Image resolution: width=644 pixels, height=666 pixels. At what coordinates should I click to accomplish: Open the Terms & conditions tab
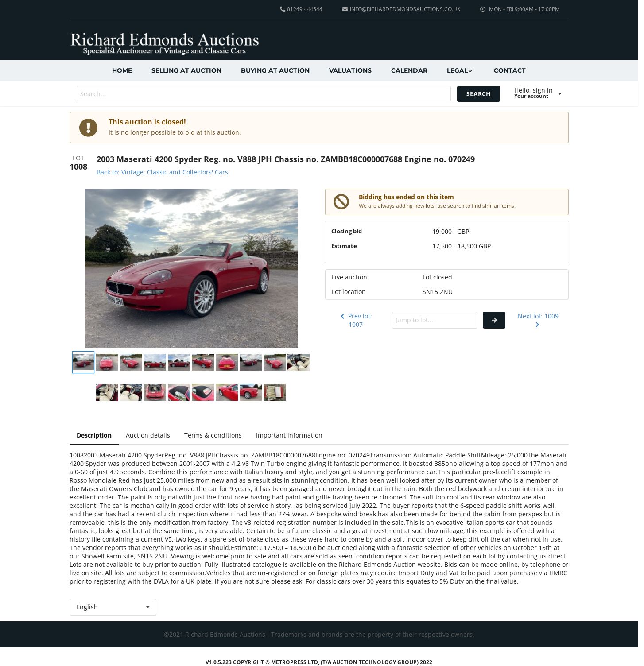[213, 435]
